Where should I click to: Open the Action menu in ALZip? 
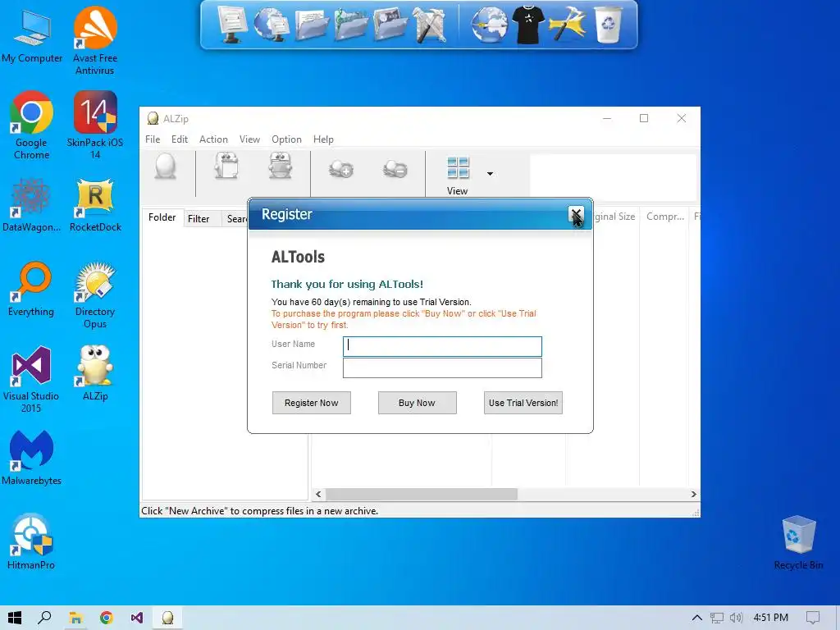pyautogui.click(x=213, y=139)
